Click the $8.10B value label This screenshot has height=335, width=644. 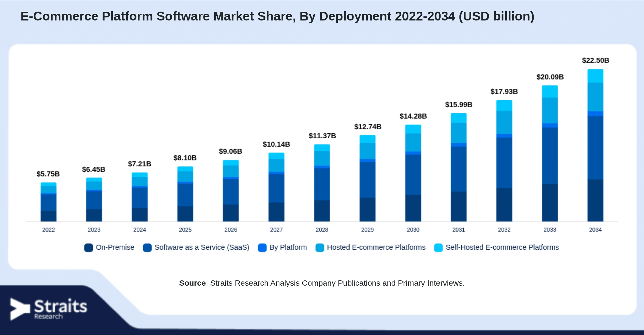click(185, 158)
